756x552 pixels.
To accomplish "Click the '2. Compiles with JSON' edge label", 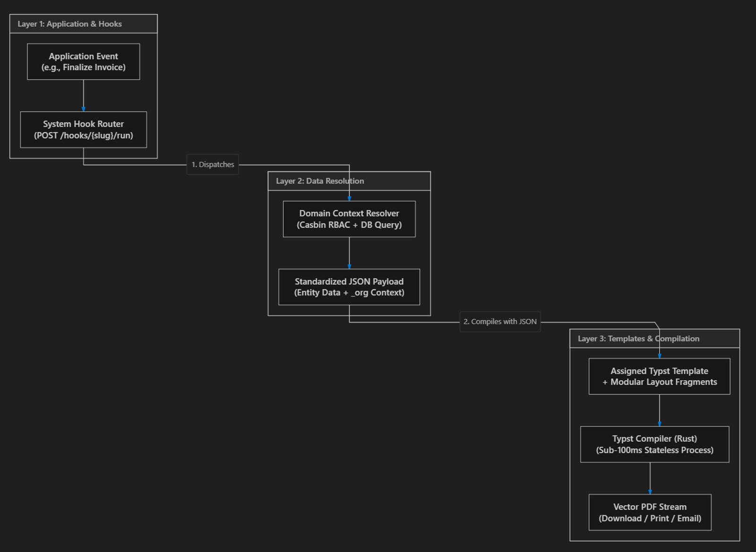I will click(500, 322).
